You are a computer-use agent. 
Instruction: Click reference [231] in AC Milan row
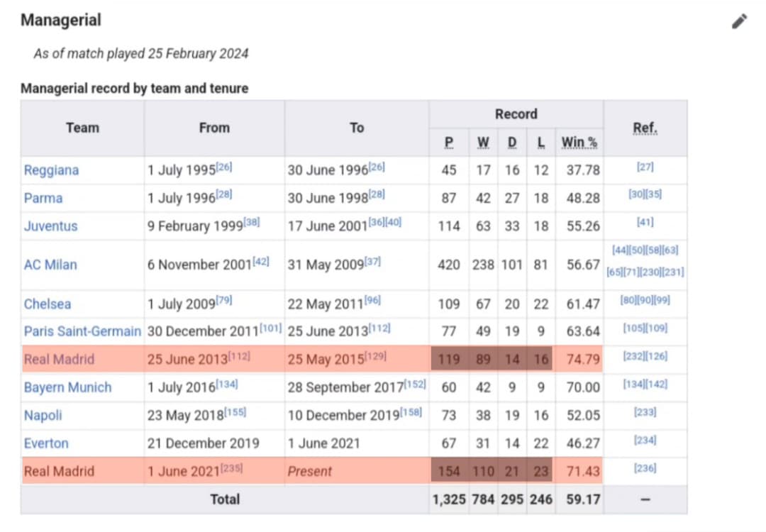point(673,272)
